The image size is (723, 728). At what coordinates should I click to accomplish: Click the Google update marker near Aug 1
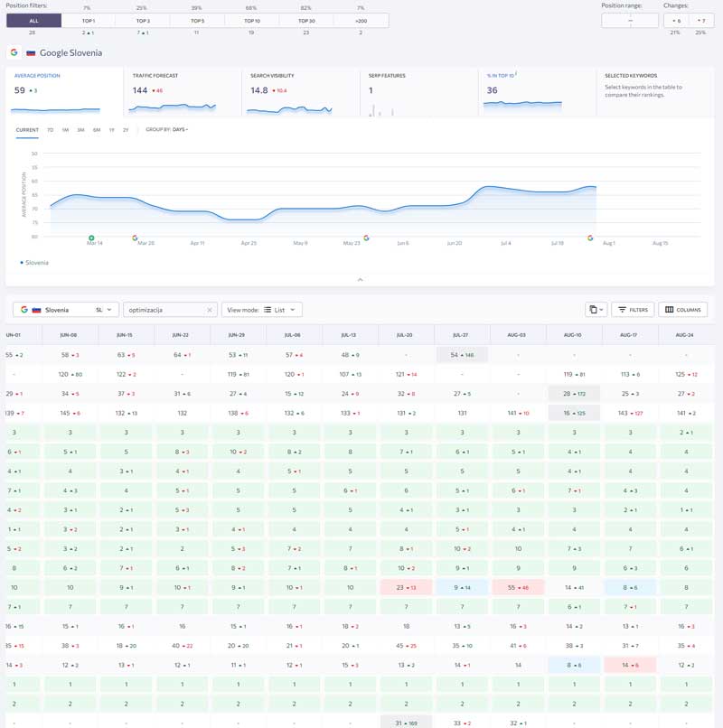tap(590, 238)
